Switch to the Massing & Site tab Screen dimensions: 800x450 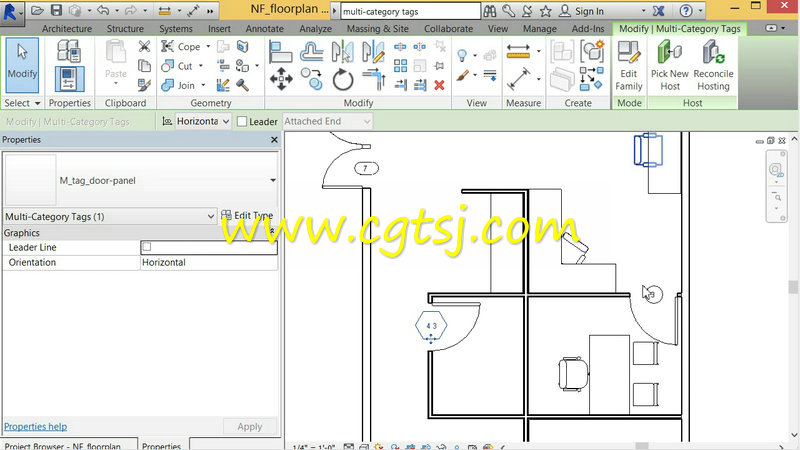pyautogui.click(x=378, y=29)
